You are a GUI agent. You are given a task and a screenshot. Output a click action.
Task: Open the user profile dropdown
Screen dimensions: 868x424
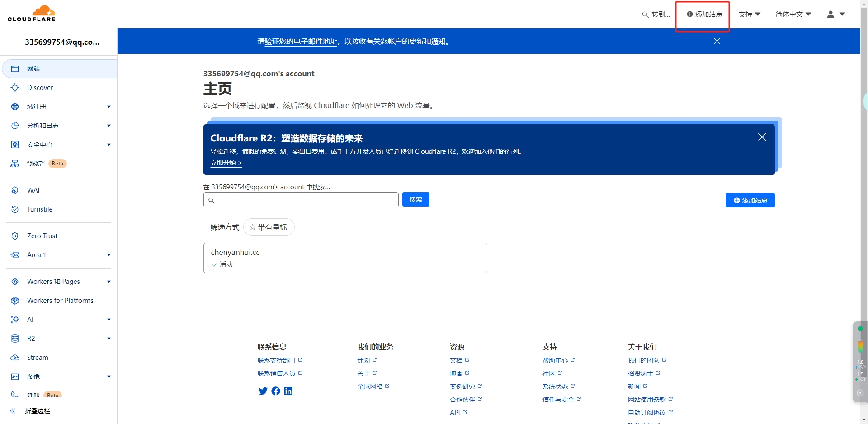[836, 14]
